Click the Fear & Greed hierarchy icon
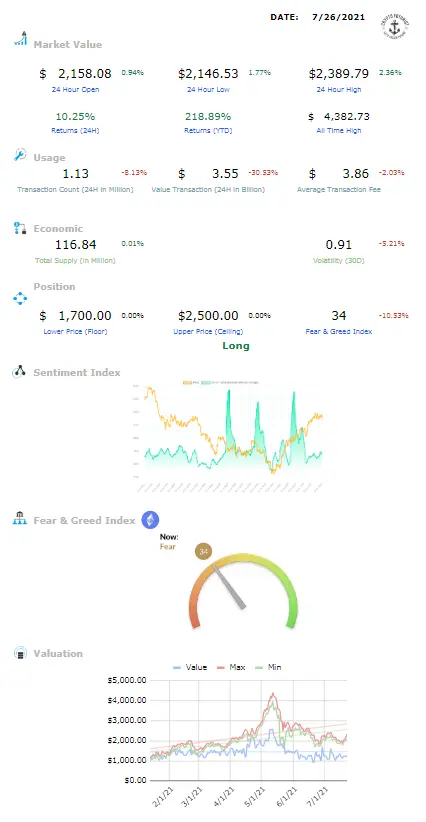 pos(20,518)
